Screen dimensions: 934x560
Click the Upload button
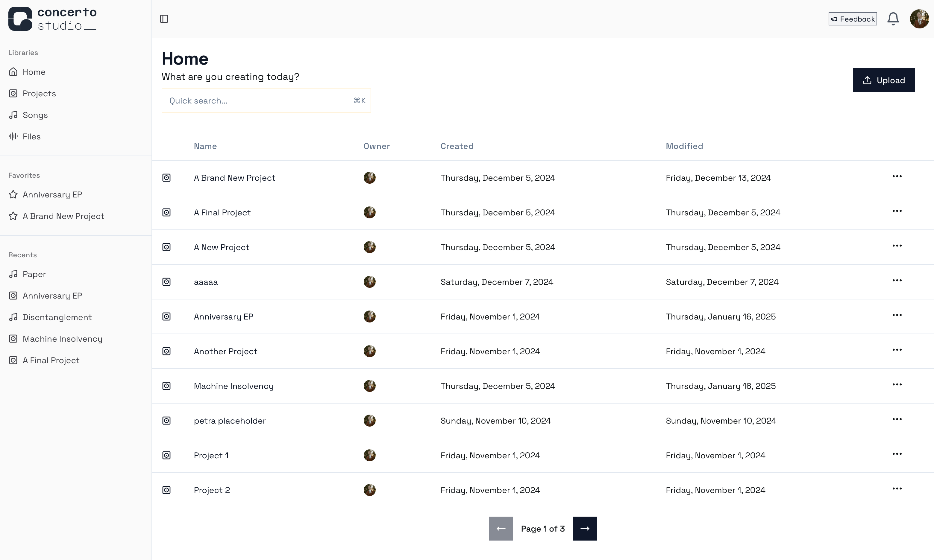pos(883,80)
